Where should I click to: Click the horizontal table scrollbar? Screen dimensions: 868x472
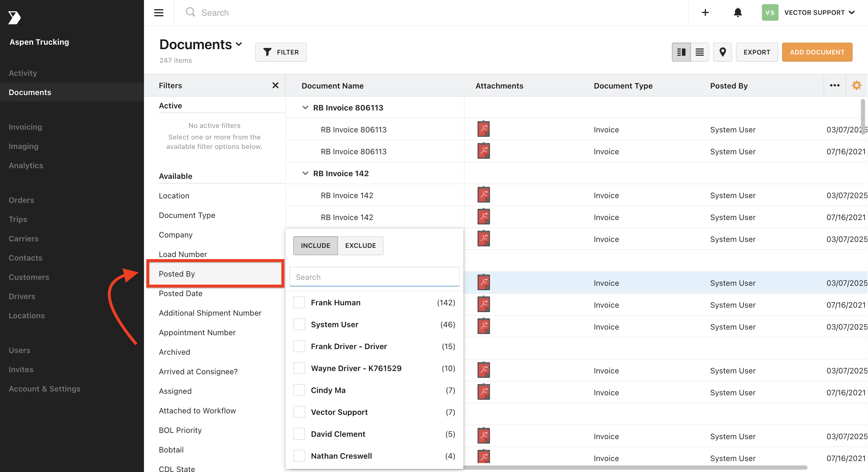[635, 467]
